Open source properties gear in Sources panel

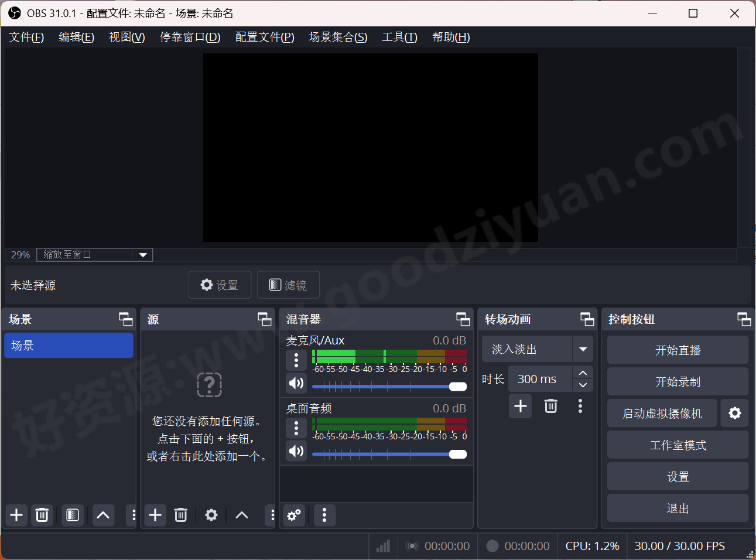[211, 515]
